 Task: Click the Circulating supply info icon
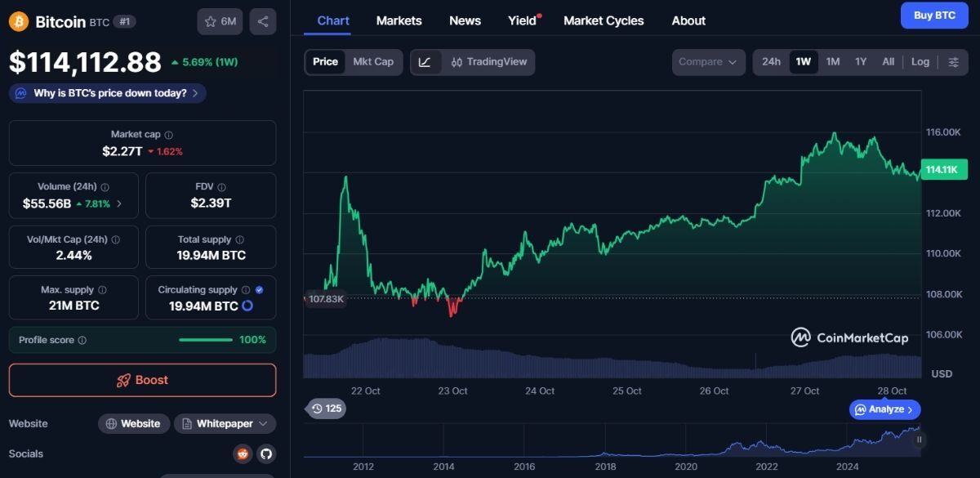pos(246,290)
